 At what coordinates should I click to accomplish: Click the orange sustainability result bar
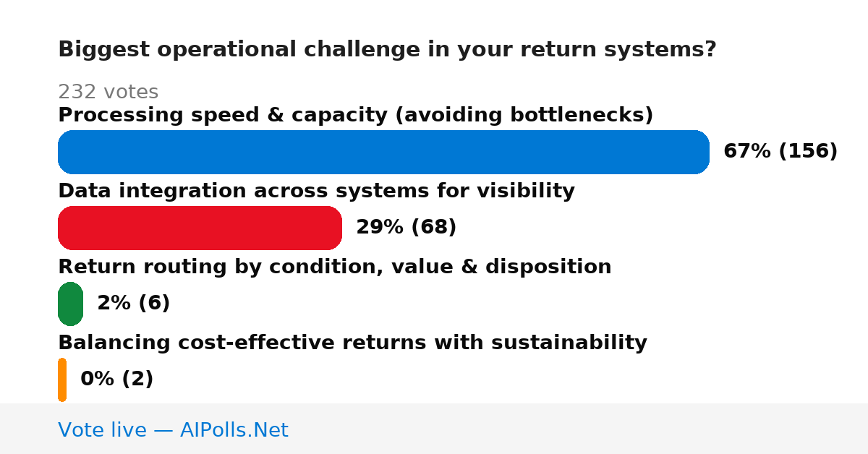(62, 380)
